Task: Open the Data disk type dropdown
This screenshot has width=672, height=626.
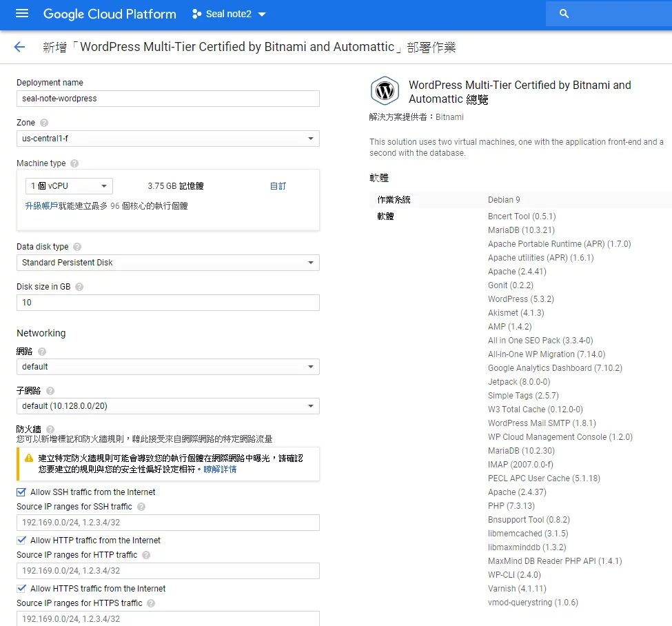Action: coord(168,263)
